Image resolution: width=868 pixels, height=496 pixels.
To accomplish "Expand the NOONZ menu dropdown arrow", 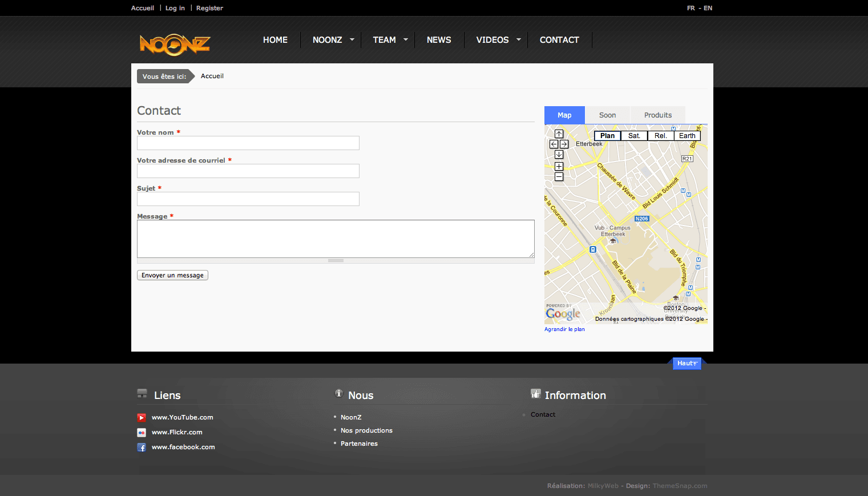I will point(352,40).
